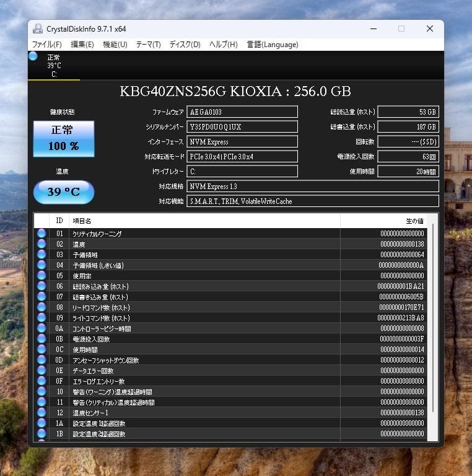Select the C: drive status orb at top
The width and height of the screenshot is (472, 476).
point(33,56)
